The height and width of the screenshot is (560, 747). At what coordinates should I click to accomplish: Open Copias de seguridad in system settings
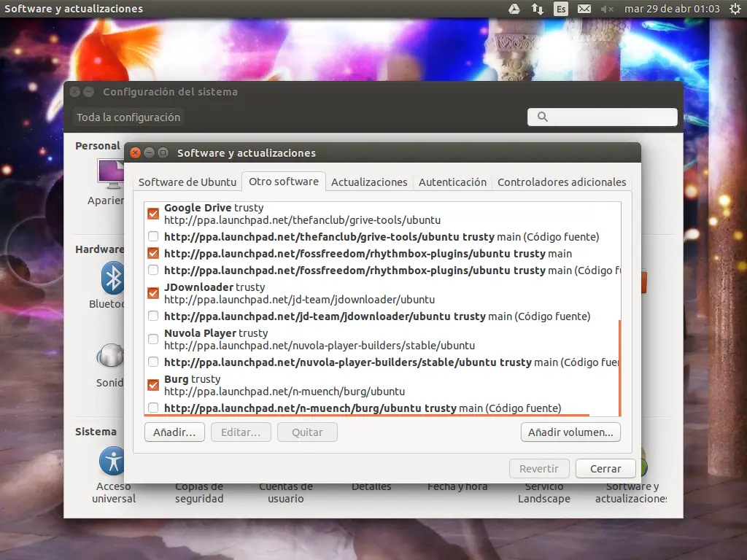coord(199,493)
